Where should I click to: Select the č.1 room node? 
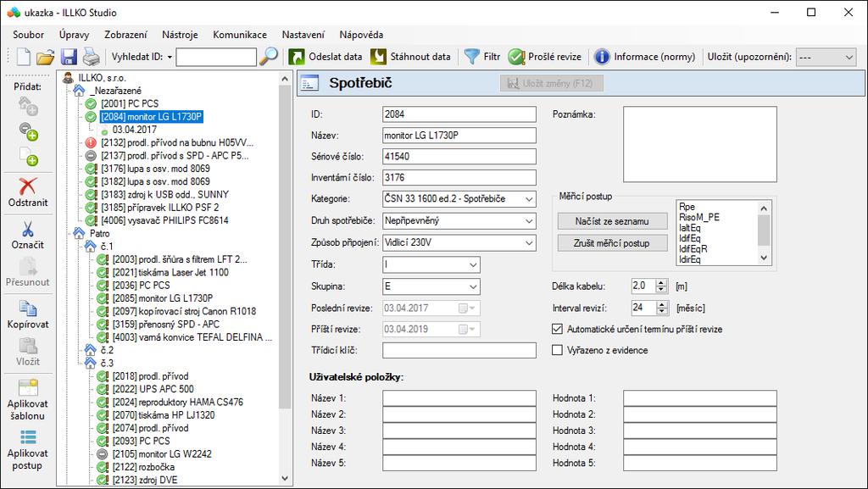click(107, 247)
